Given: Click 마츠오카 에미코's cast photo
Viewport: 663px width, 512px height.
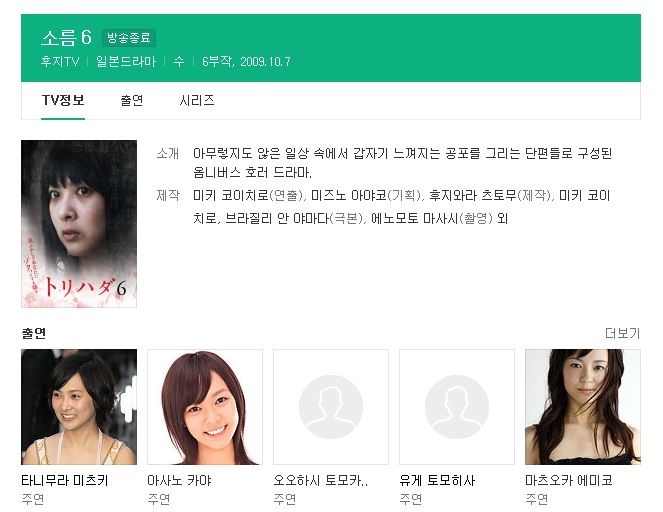Looking at the screenshot, I should (x=583, y=407).
